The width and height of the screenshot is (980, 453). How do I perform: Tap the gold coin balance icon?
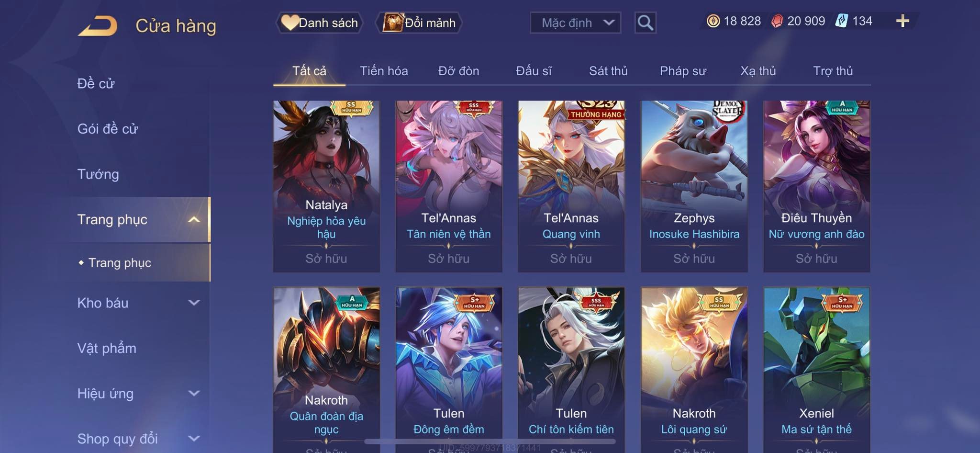click(713, 21)
